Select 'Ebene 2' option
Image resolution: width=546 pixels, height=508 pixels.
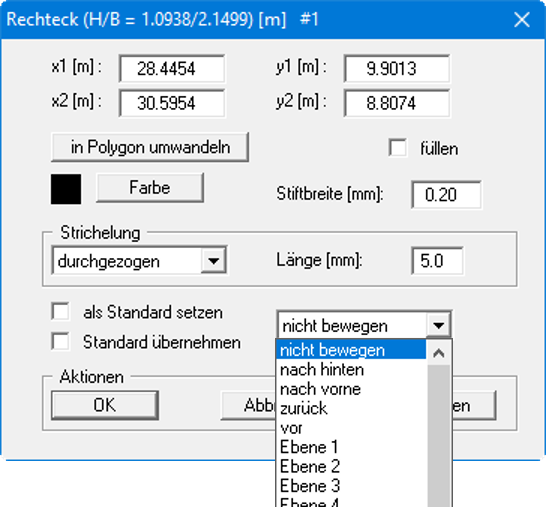point(351,467)
